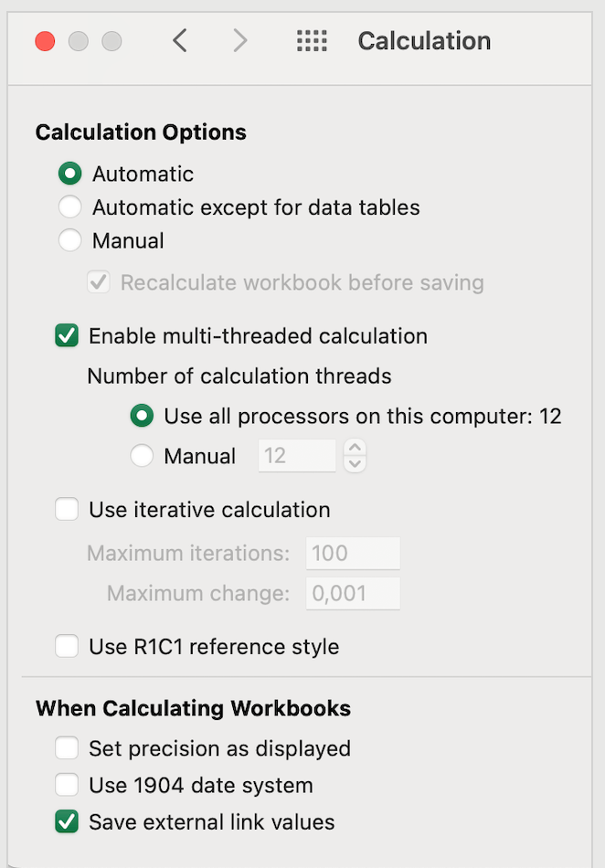605x868 pixels.
Task: Click the gray zoom window button
Action: [111, 41]
